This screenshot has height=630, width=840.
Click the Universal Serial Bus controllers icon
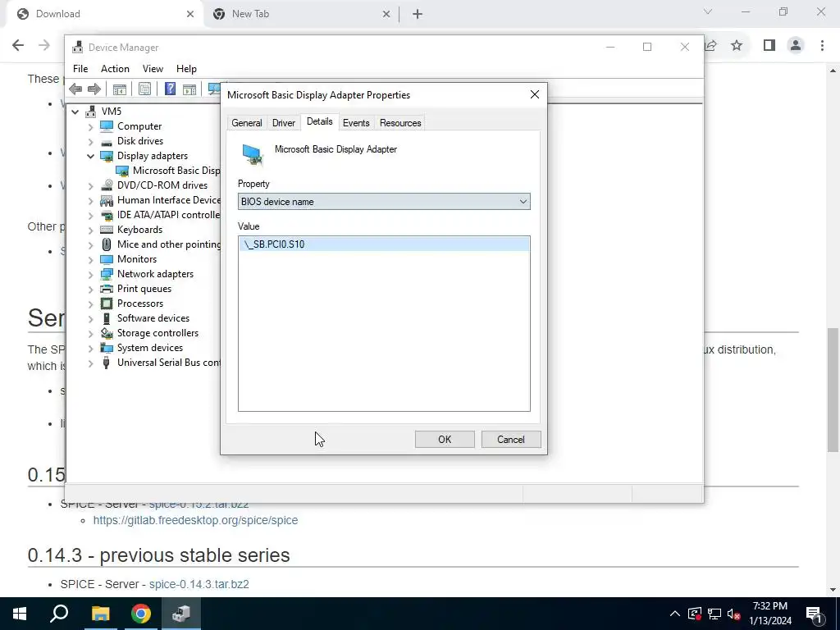pos(106,363)
